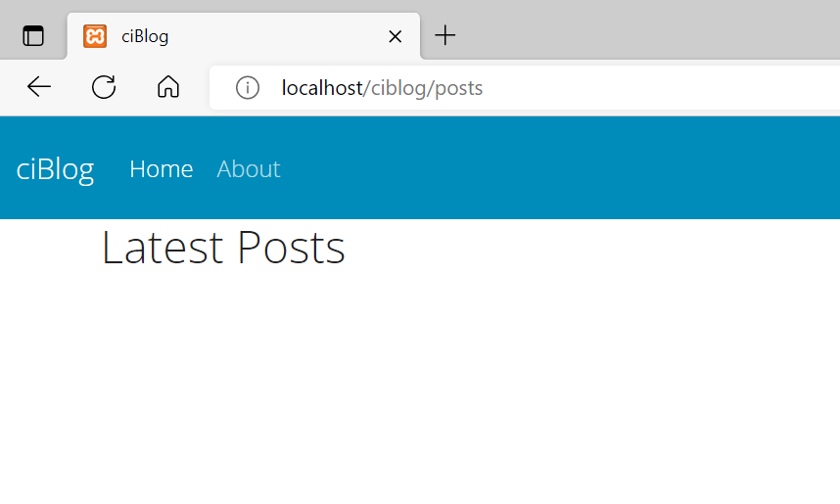Open the Home navigation link
The image size is (840, 504).
pos(162,169)
